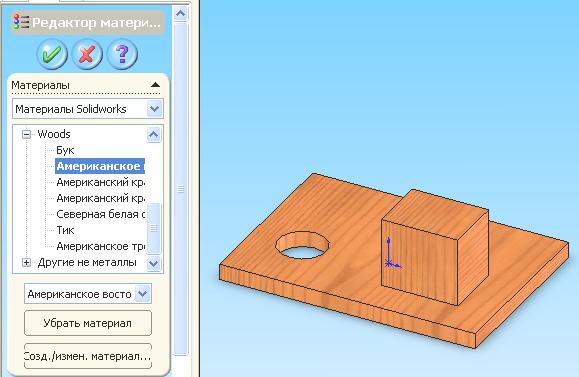This screenshot has width=579, height=377.
Task: Select the Северная белая material
Action: (100, 214)
